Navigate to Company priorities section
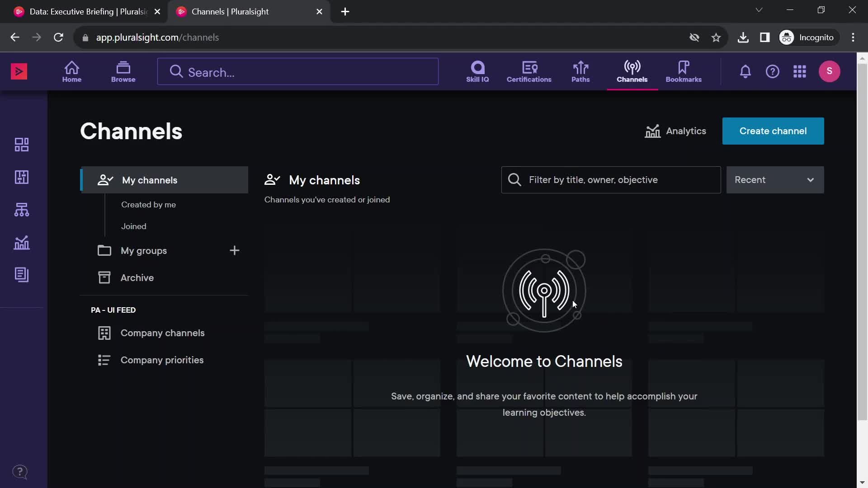This screenshot has height=488, width=868. [162, 360]
